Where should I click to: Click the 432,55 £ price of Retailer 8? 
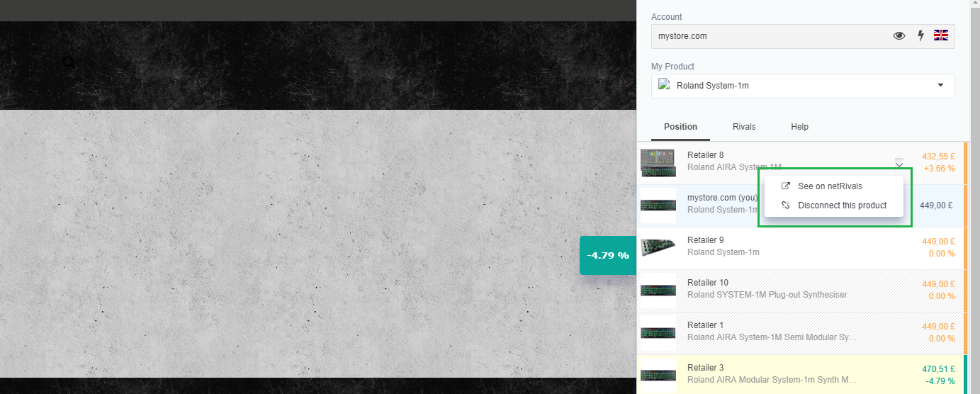[x=938, y=156]
